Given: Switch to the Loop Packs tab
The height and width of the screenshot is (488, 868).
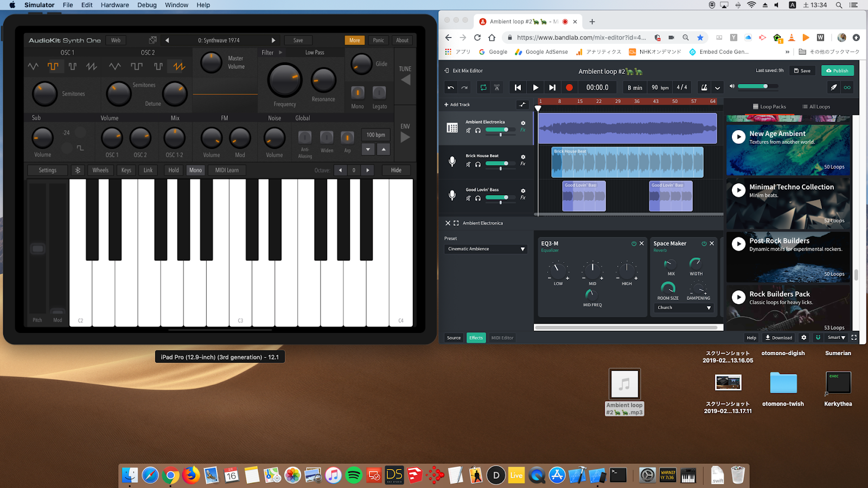Looking at the screenshot, I should (x=769, y=107).
